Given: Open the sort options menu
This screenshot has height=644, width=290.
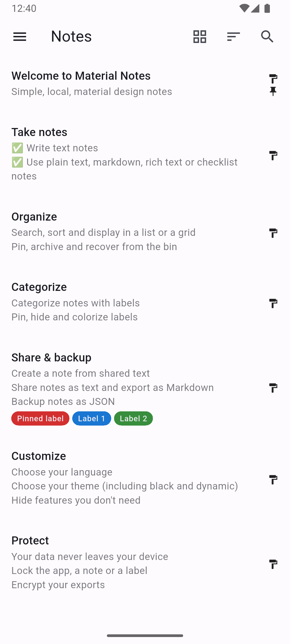Looking at the screenshot, I should [233, 36].
